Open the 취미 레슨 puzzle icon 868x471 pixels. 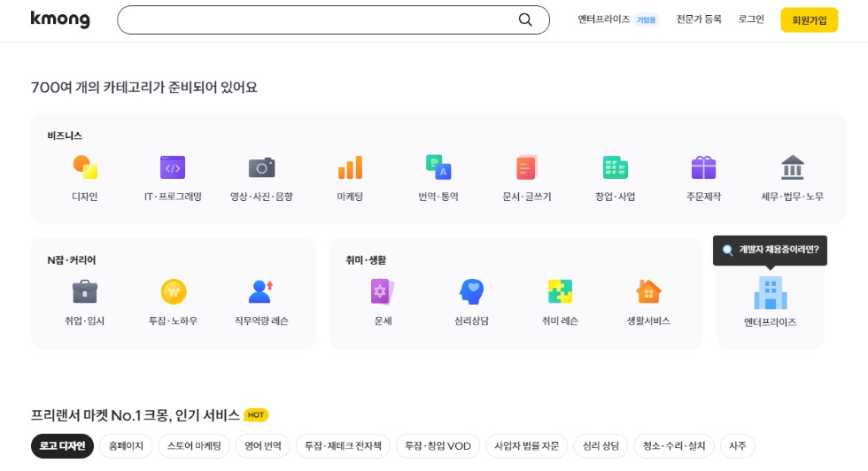coord(560,291)
